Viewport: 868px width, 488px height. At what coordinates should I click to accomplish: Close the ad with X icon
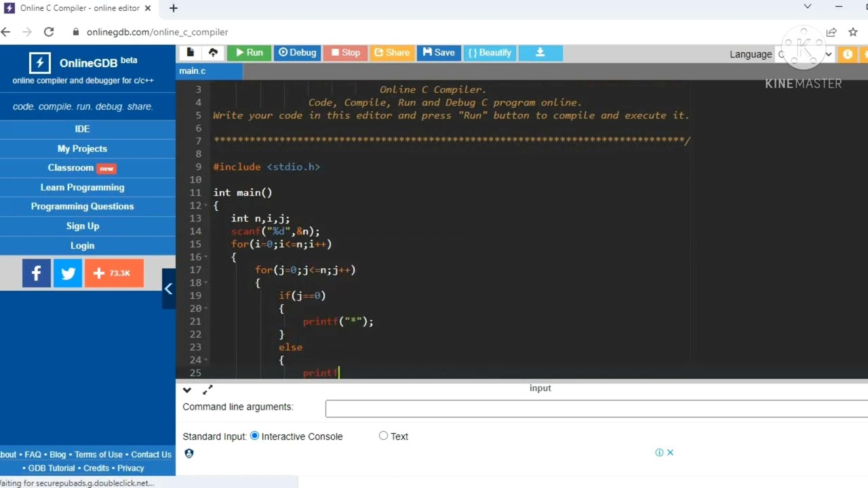click(670, 452)
